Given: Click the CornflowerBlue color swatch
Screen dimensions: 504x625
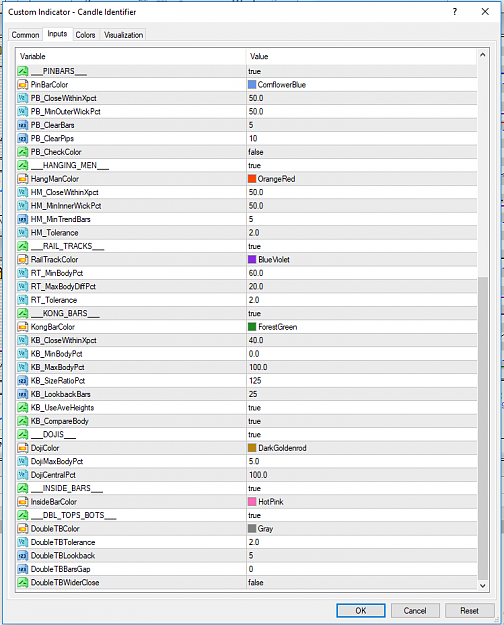Looking at the screenshot, I should (252, 85).
